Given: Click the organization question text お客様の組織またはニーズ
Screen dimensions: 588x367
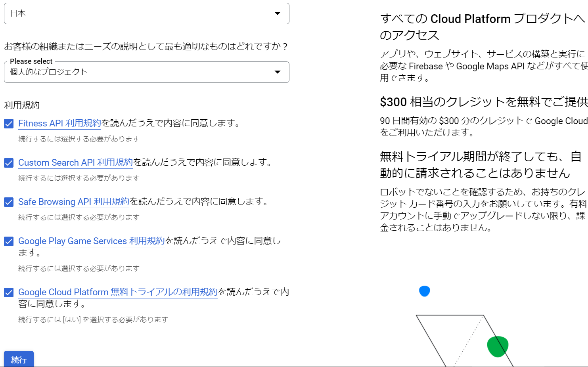Looking at the screenshot, I should coord(146,46).
